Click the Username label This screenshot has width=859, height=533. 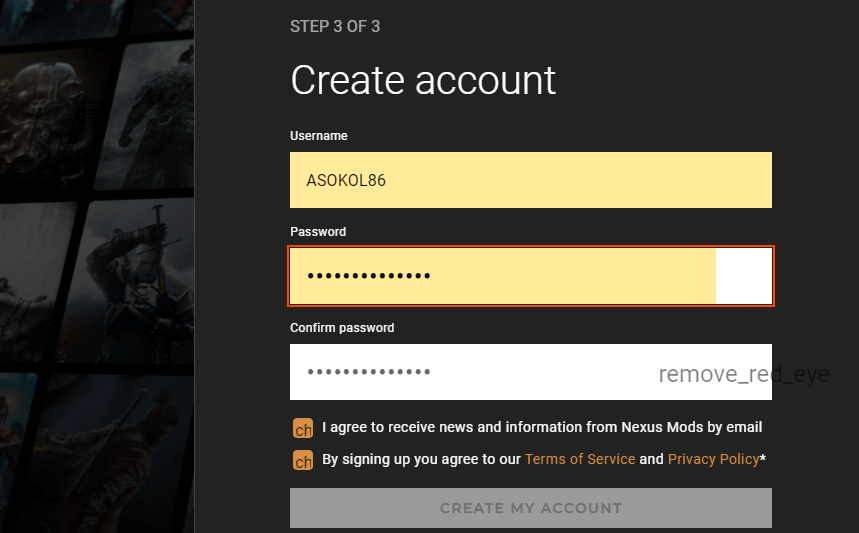pos(318,136)
